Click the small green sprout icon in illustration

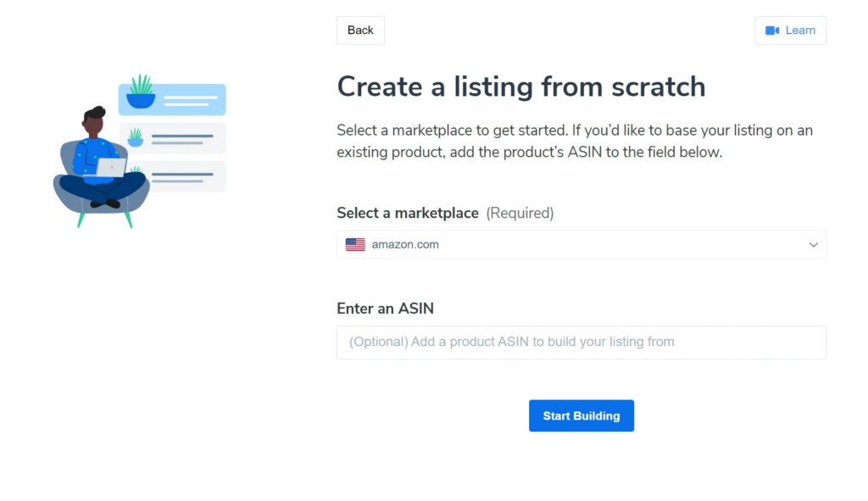coord(134,136)
